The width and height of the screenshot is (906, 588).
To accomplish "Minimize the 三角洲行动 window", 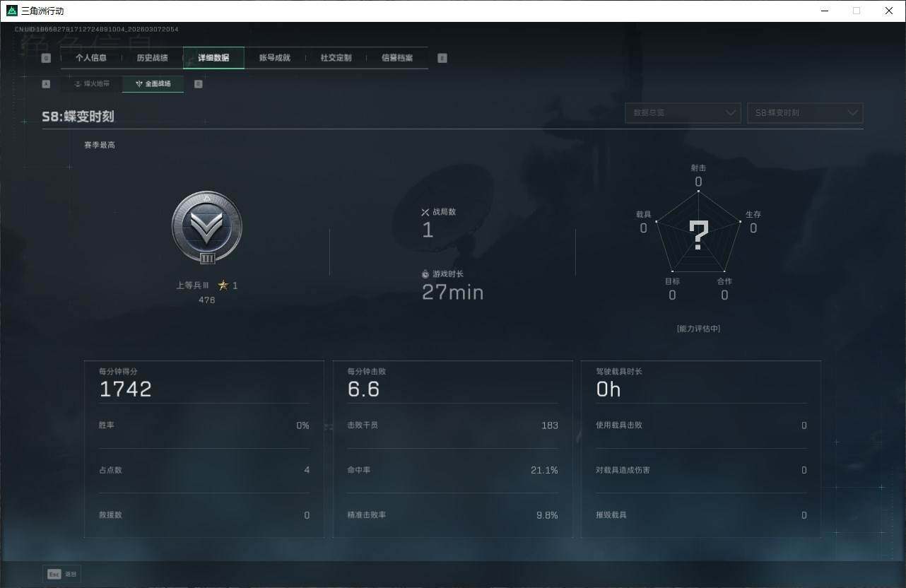I will click(x=825, y=11).
